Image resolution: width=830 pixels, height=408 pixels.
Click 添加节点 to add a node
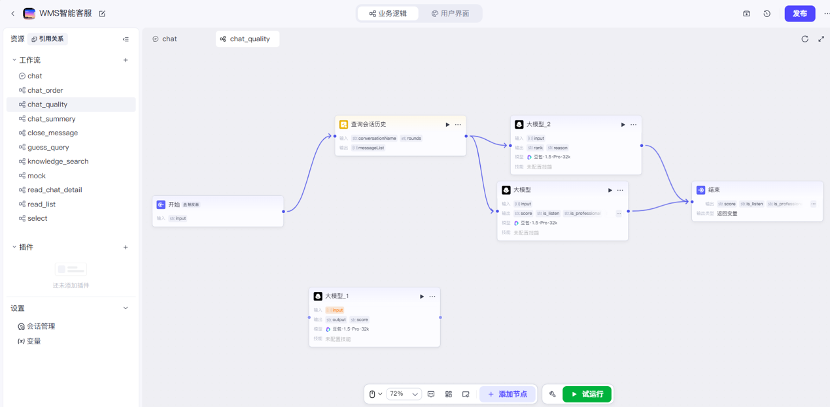click(508, 394)
